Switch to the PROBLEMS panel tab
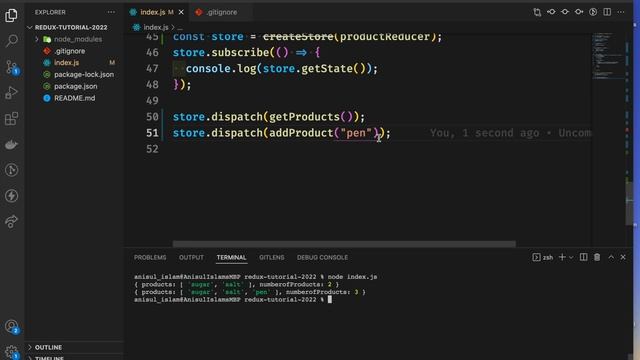Screen dimensions: 640x360 coord(150,258)
